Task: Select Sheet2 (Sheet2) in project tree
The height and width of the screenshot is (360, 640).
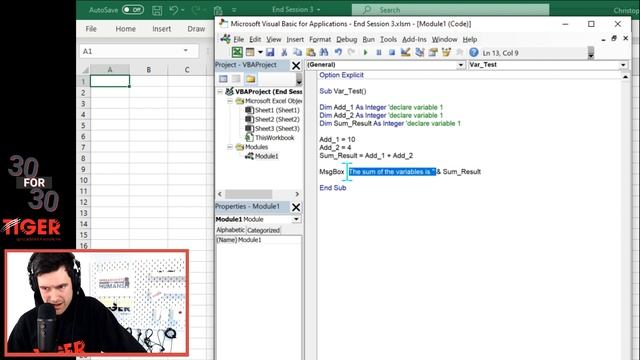Action: 277,119
